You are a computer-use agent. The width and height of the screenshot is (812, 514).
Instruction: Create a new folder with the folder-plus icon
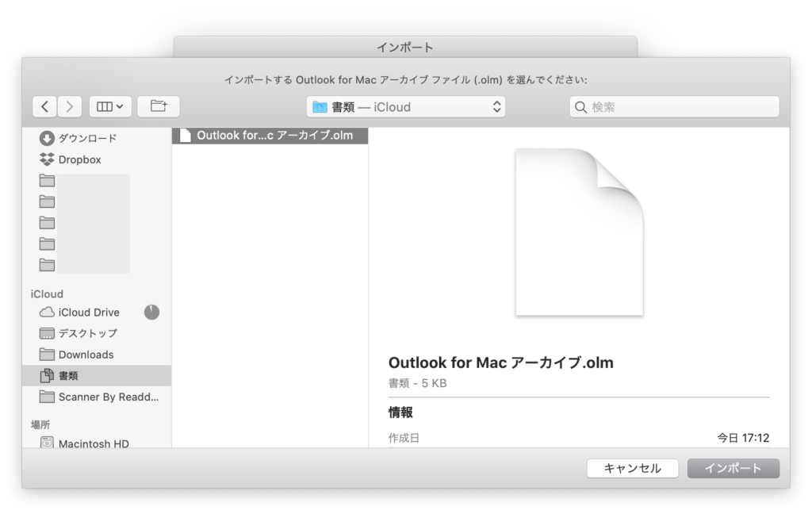tap(159, 106)
